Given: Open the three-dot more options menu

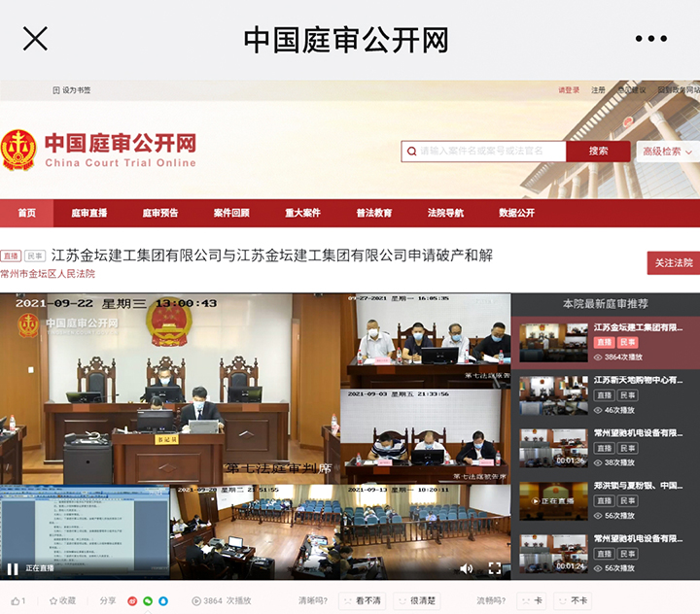Looking at the screenshot, I should 650,39.
